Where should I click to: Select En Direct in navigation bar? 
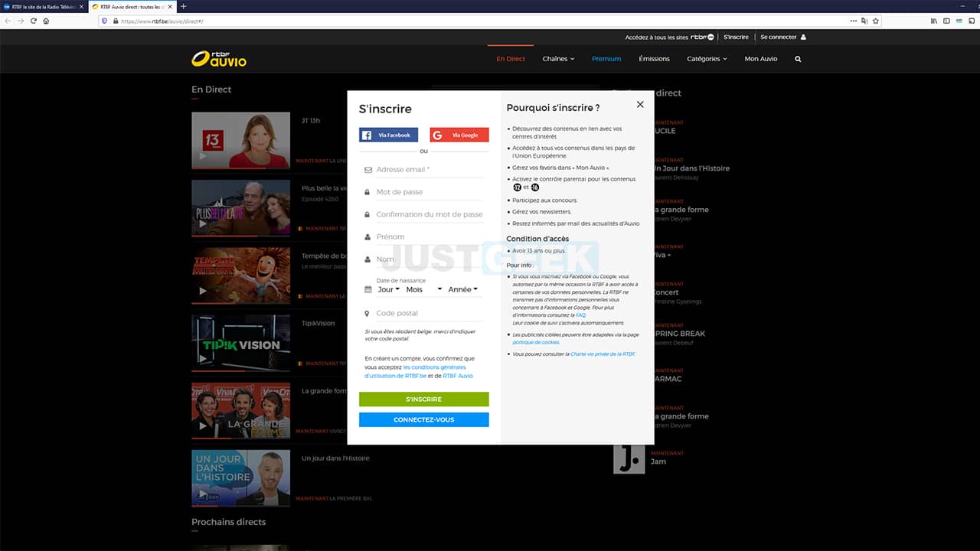tap(511, 59)
